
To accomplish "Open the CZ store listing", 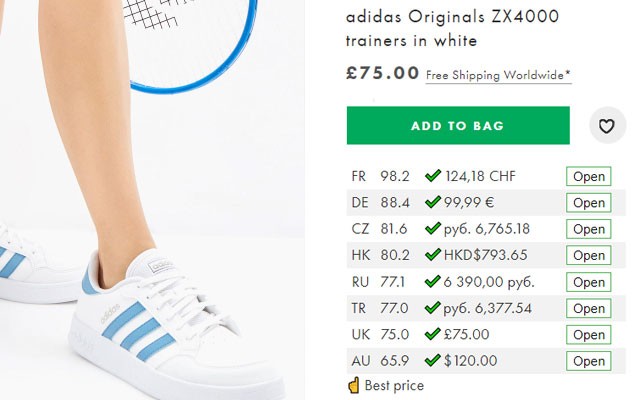I will click(589, 229).
